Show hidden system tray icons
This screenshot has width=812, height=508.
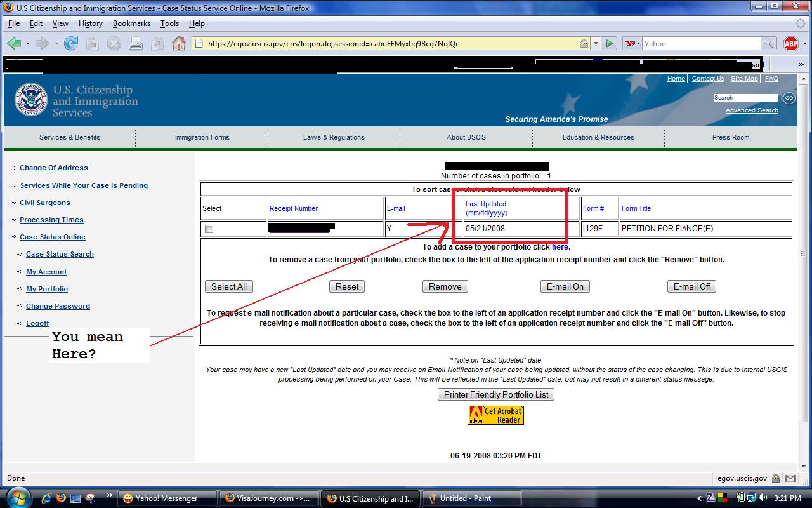click(700, 498)
